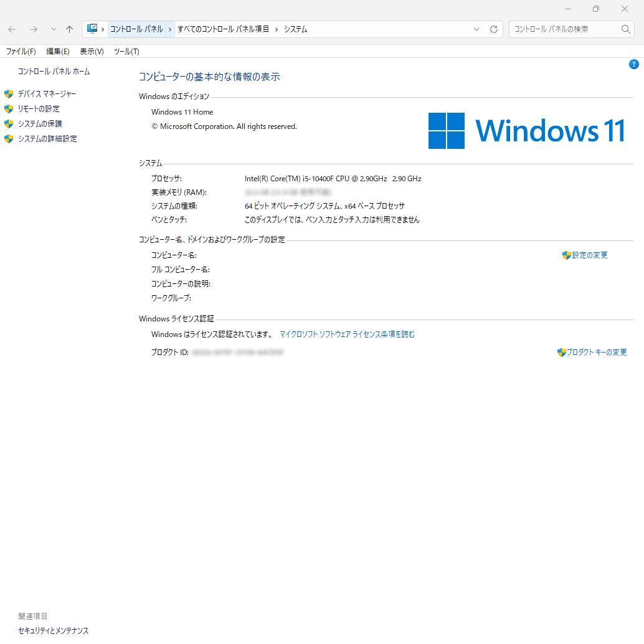Expand the breadcrumb chevron after システム

tap(313, 29)
